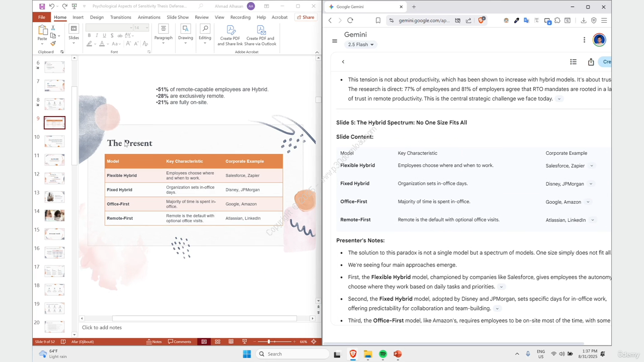Open Reading View from status bar
Screen dimensions: 644x362
(x=231, y=342)
